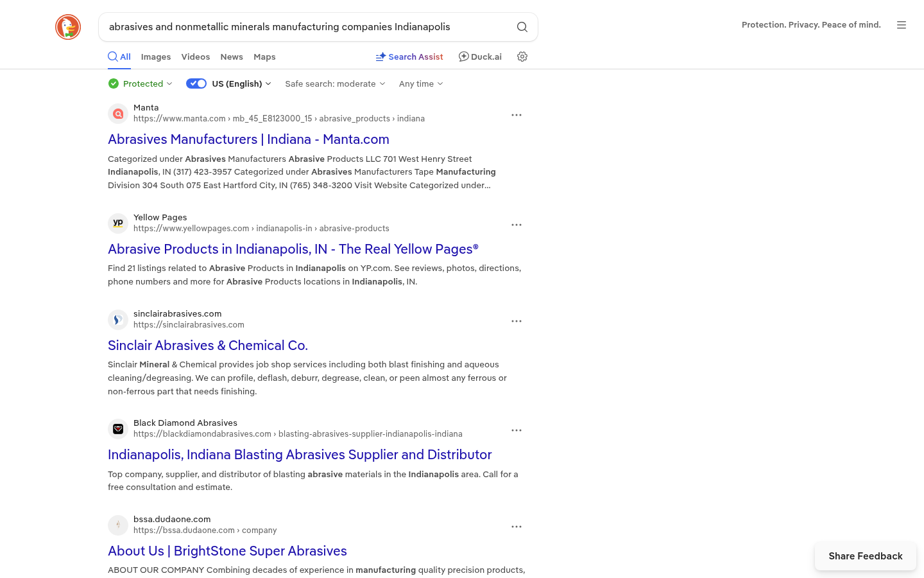Open more options for Black Diamond Abrasives result
924x578 pixels.
click(x=517, y=430)
